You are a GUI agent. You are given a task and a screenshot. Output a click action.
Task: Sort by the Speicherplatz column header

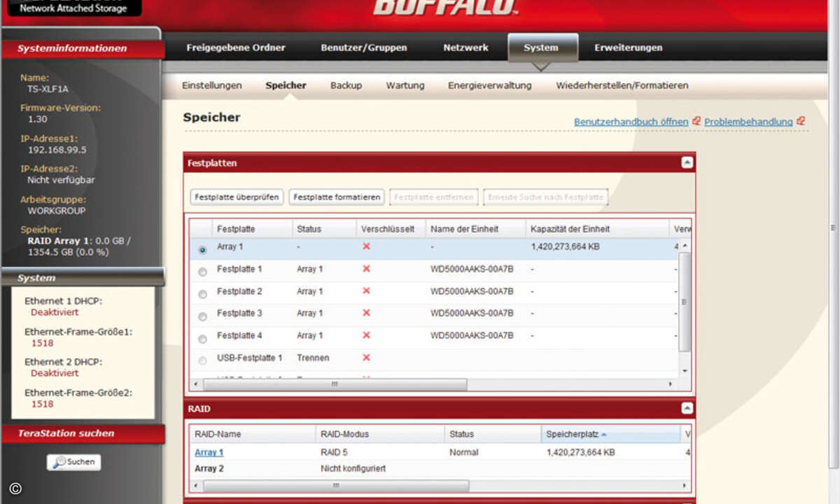pyautogui.click(x=610, y=434)
